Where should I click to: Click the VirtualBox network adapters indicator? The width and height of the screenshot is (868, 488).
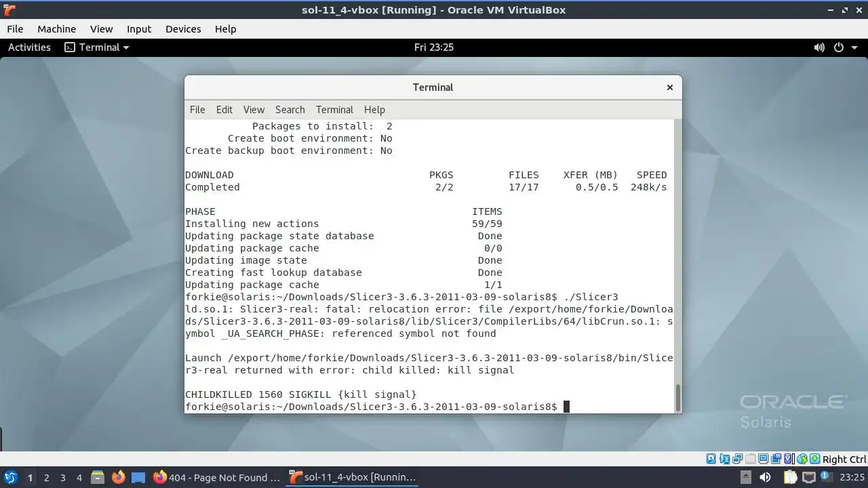(x=737, y=459)
